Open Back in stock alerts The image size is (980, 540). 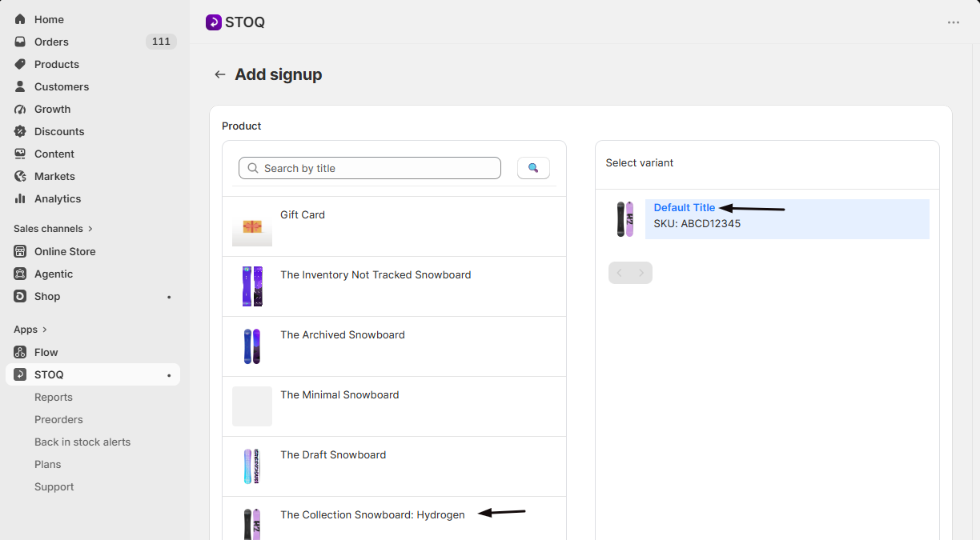[82, 442]
